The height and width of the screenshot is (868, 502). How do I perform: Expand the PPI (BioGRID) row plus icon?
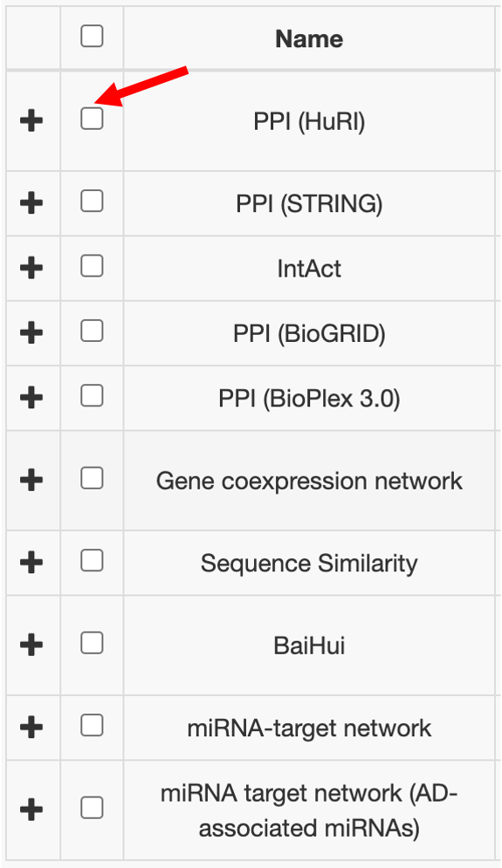(x=31, y=332)
